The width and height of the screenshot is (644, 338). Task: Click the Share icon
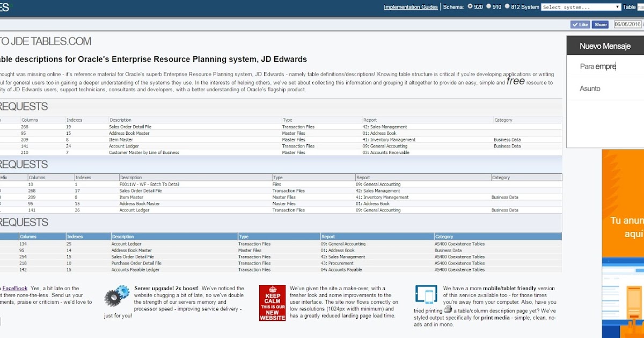tap(599, 24)
